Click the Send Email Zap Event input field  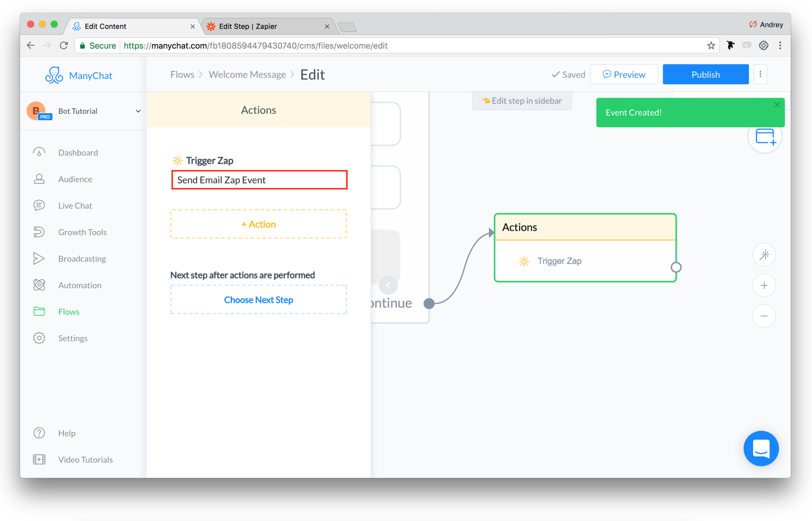point(259,179)
